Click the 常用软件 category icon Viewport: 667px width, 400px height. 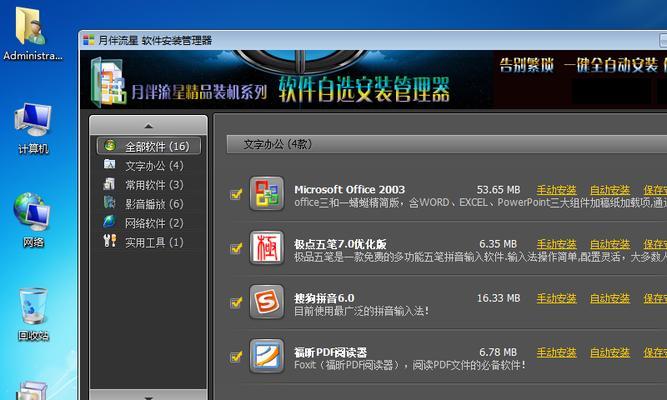click(x=109, y=184)
